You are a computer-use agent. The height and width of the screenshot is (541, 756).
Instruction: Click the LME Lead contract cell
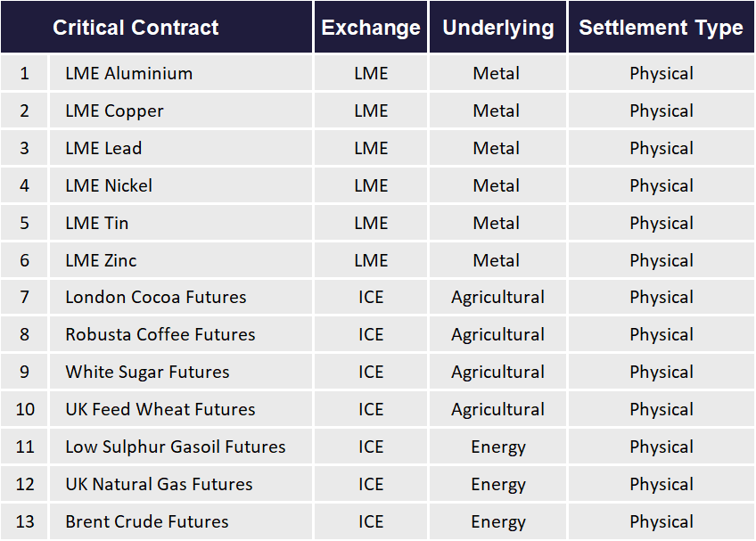181,148
